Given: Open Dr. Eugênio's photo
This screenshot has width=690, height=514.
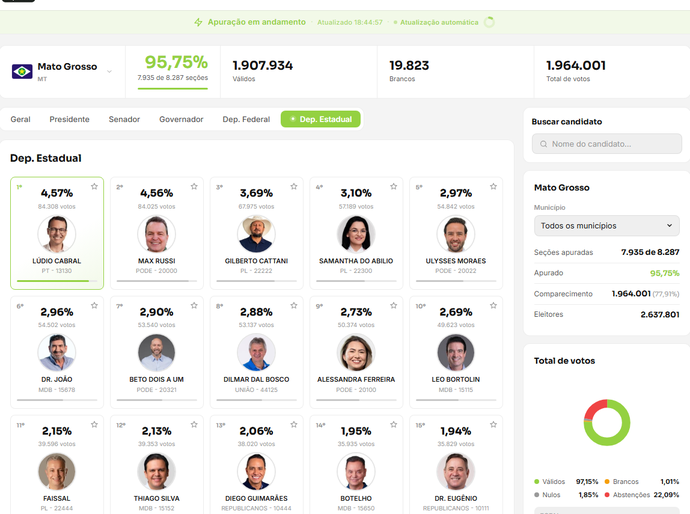Looking at the screenshot, I should coord(456,472).
